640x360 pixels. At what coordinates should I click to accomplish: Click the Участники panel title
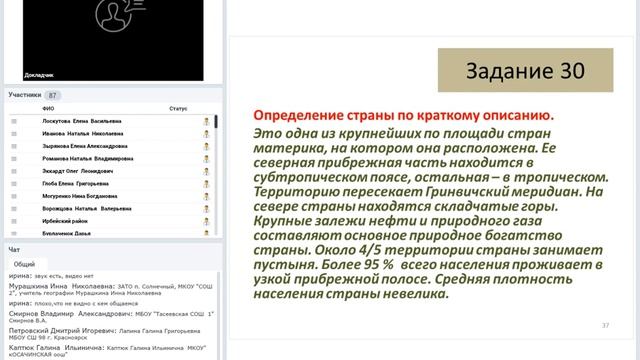24,95
